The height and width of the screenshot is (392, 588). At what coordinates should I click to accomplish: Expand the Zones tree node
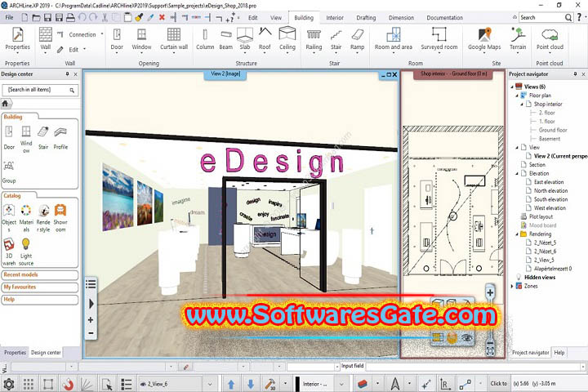click(x=512, y=286)
